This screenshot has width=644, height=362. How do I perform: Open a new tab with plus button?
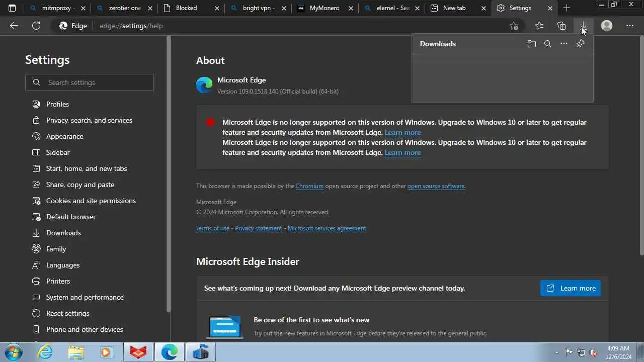pos(567,8)
